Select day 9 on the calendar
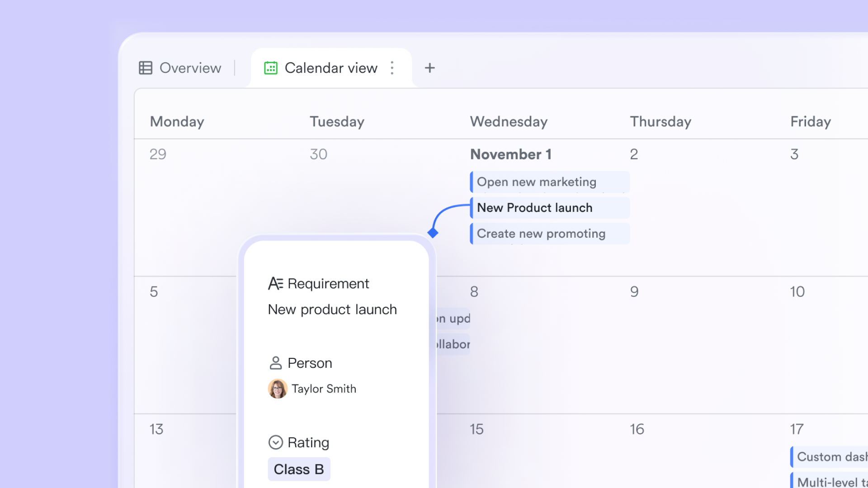868x488 pixels. tap(634, 292)
